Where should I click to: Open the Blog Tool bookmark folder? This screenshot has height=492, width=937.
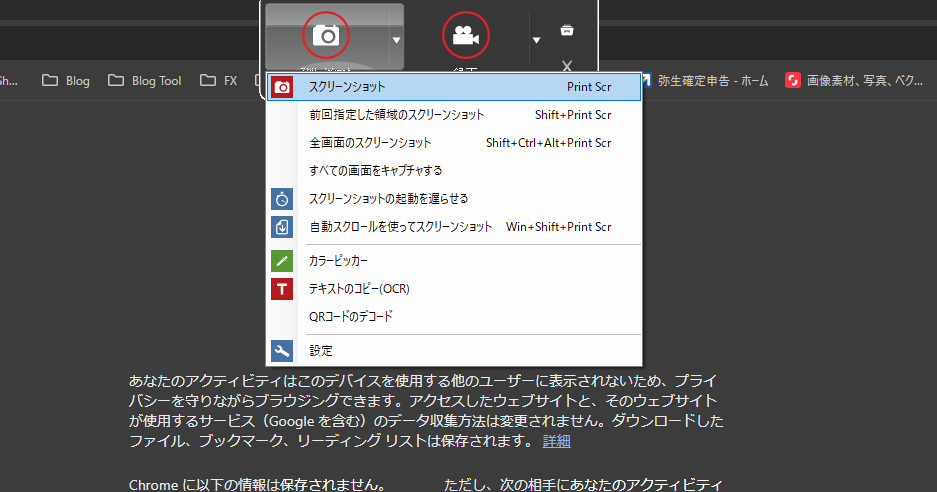coord(145,81)
